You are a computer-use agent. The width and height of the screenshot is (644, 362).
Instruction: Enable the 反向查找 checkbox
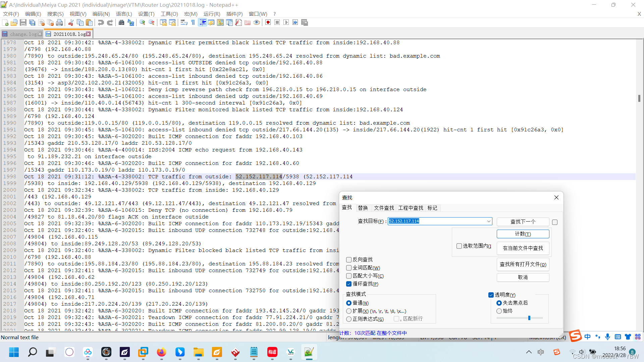349,260
